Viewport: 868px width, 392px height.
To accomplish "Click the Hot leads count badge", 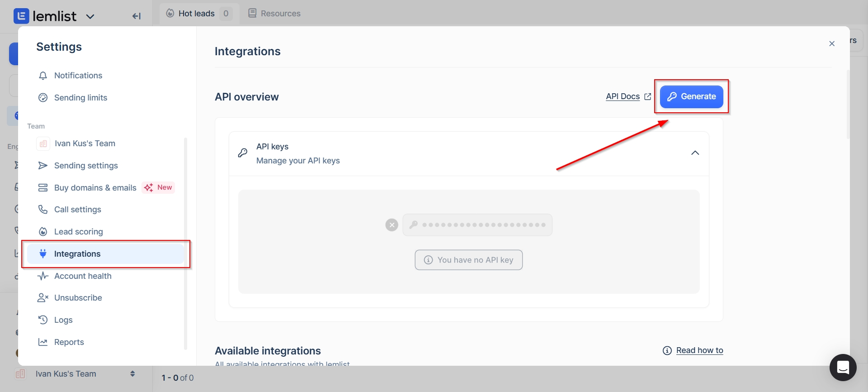I will (x=226, y=14).
